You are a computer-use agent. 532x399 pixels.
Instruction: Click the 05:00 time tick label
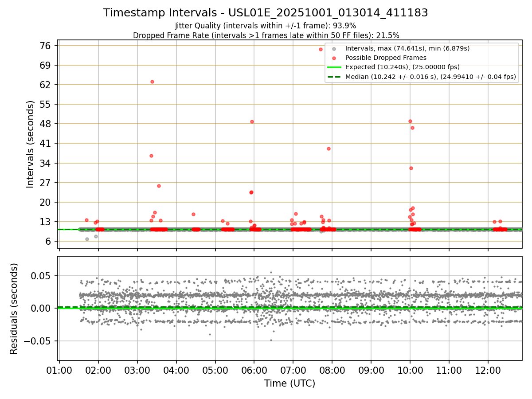tap(215, 370)
